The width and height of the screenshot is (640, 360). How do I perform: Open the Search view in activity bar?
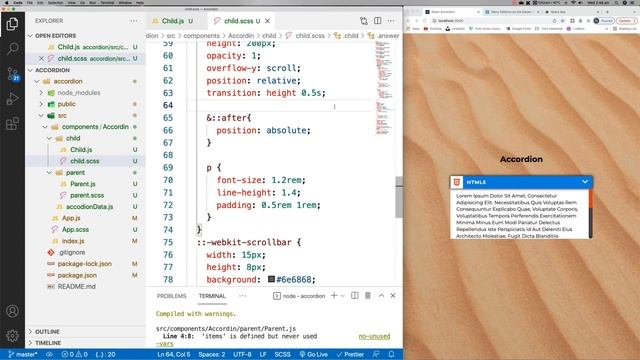click(x=12, y=49)
